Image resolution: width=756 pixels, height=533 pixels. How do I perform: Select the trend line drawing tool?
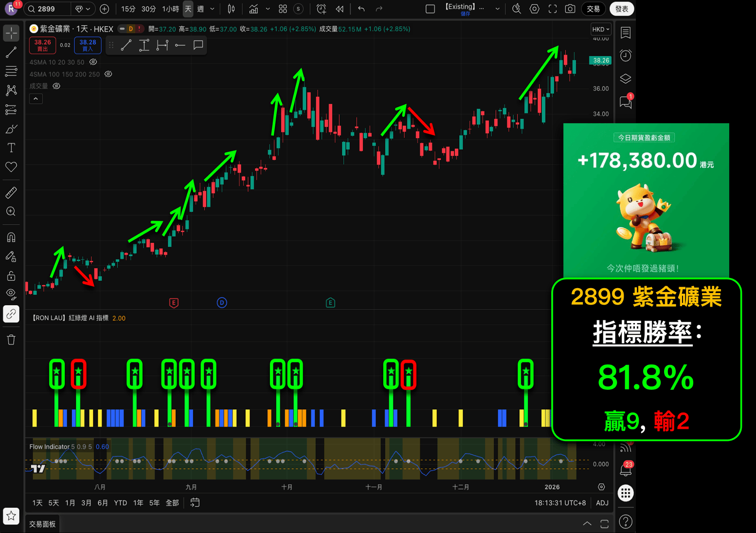click(x=11, y=52)
